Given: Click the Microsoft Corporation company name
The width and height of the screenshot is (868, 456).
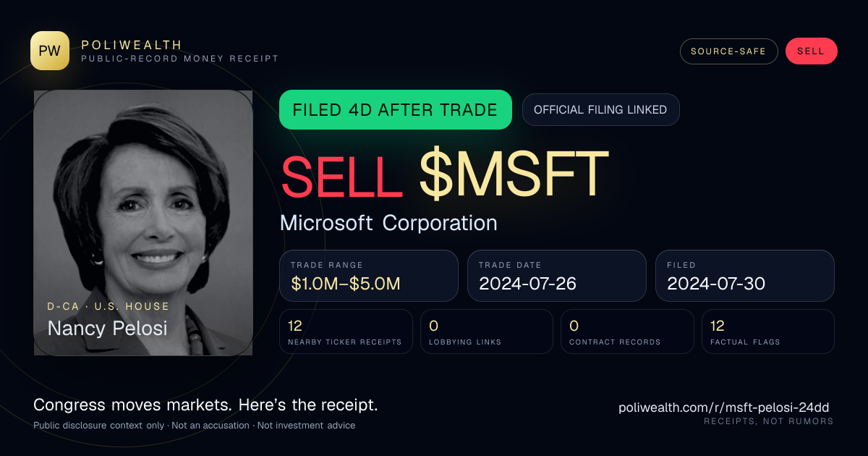Looking at the screenshot, I should click(x=388, y=223).
